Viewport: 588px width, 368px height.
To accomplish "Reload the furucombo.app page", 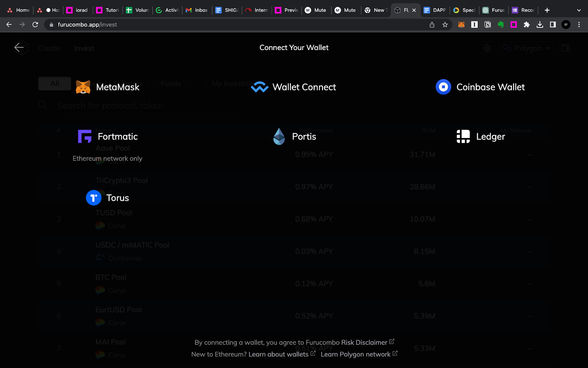I will coord(35,25).
